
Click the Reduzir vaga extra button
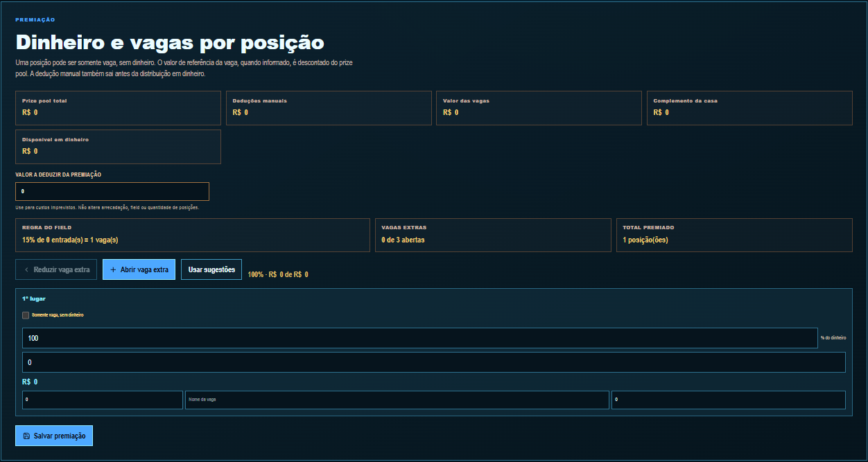(x=56, y=269)
